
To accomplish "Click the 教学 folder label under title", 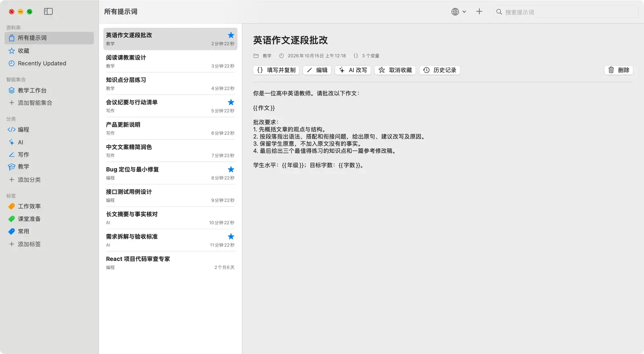I will tap(262, 56).
